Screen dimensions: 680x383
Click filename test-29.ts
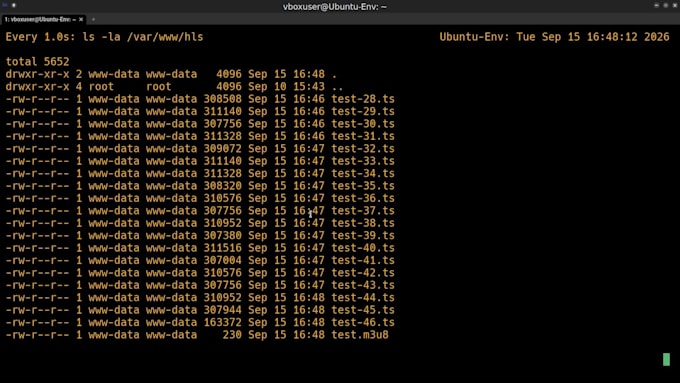(x=363, y=111)
